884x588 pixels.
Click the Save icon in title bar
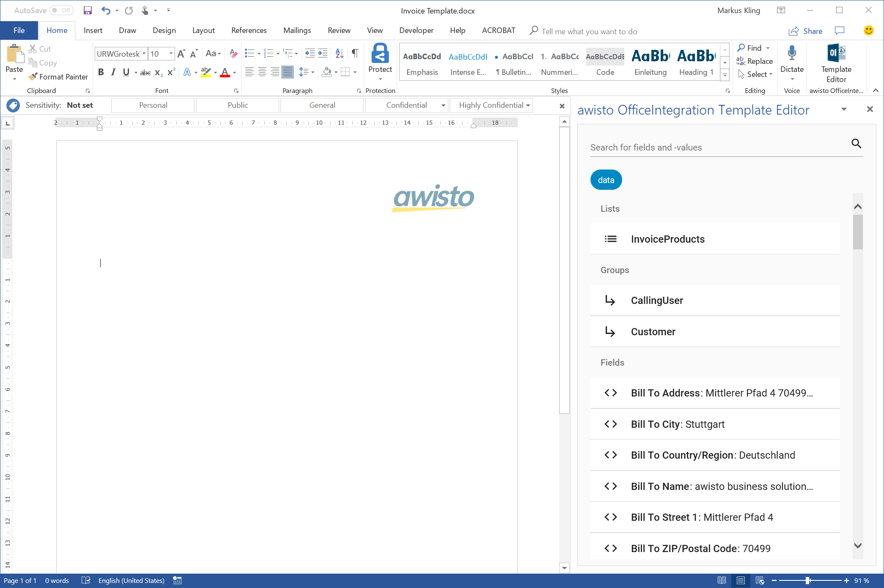tap(88, 11)
